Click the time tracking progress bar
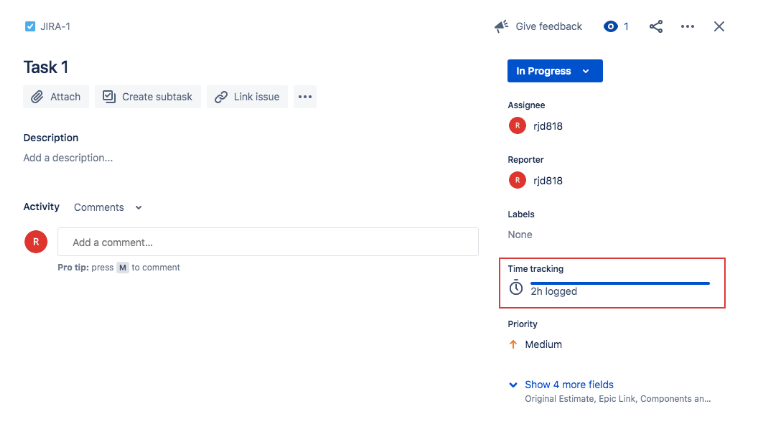This screenshot has width=771, height=425. coord(619,284)
